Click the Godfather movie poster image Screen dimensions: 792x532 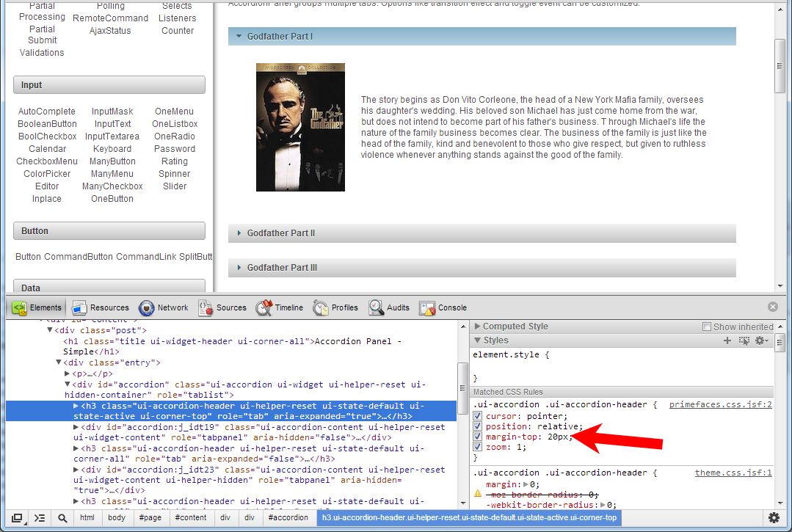[x=300, y=127]
